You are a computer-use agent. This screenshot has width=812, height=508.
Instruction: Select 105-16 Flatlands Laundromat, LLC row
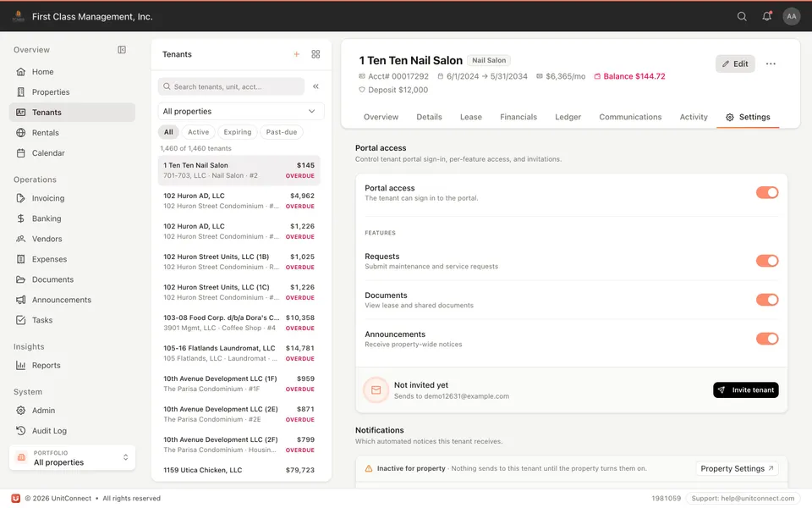(x=239, y=353)
